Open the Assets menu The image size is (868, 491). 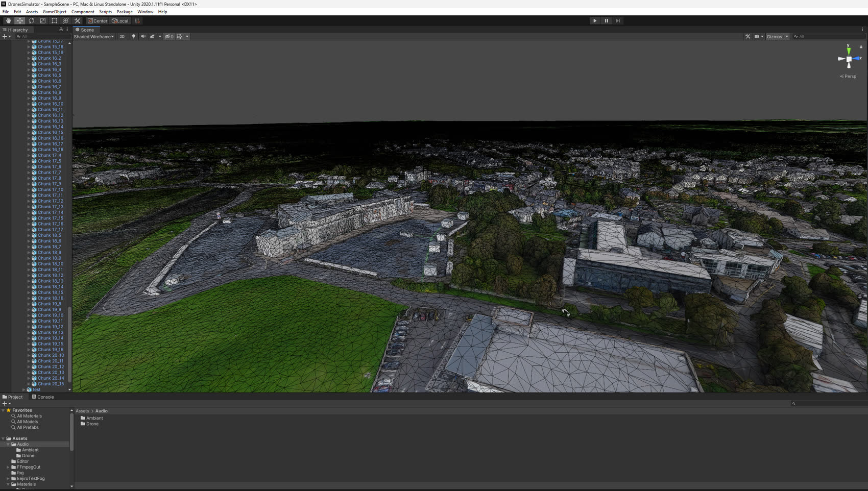[32, 12]
